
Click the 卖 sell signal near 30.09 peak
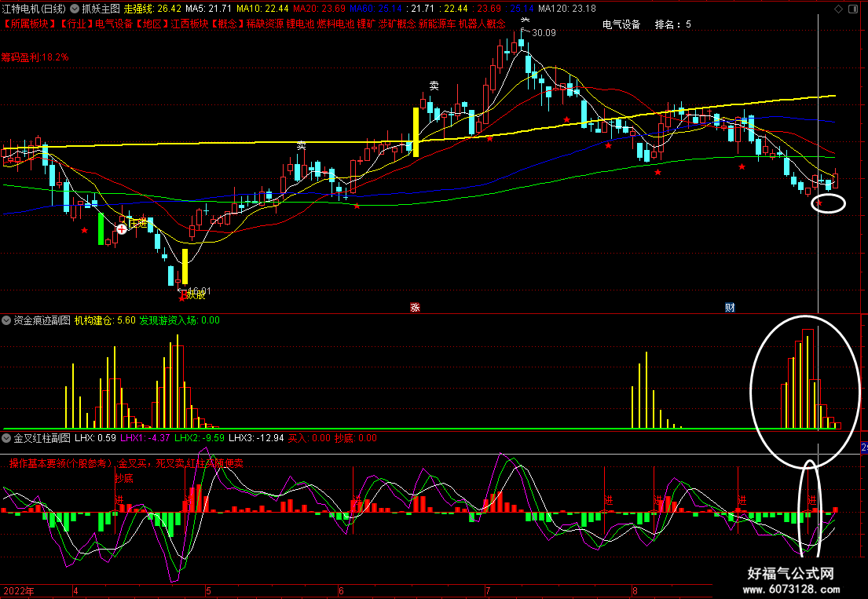(525, 20)
